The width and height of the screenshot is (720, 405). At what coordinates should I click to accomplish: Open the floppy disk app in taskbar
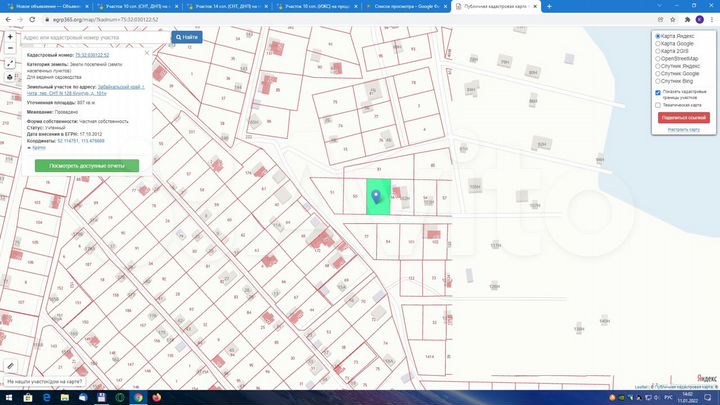101,398
